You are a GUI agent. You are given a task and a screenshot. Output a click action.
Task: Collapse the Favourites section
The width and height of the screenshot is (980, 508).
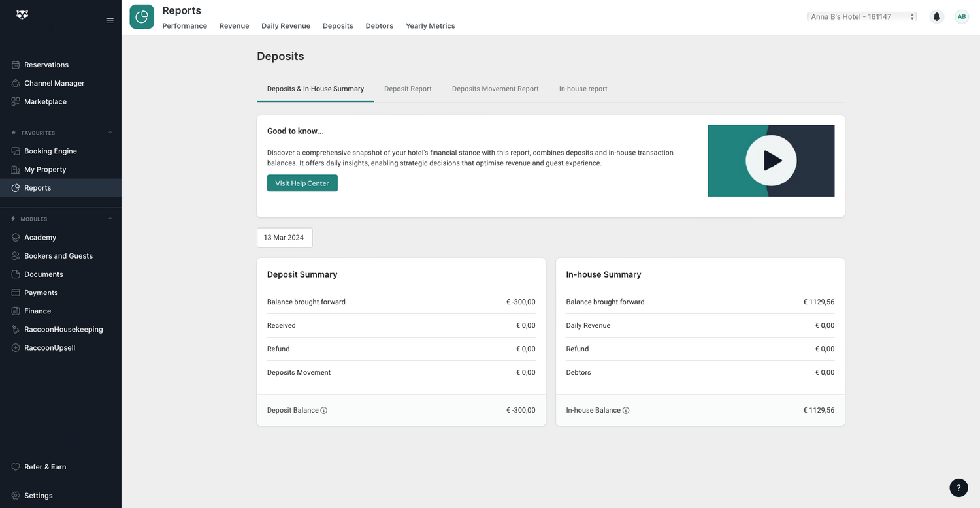coord(110,133)
